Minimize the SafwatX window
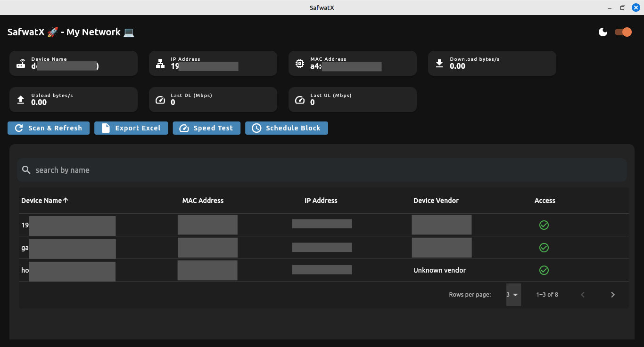The height and width of the screenshot is (347, 644). 610,8
